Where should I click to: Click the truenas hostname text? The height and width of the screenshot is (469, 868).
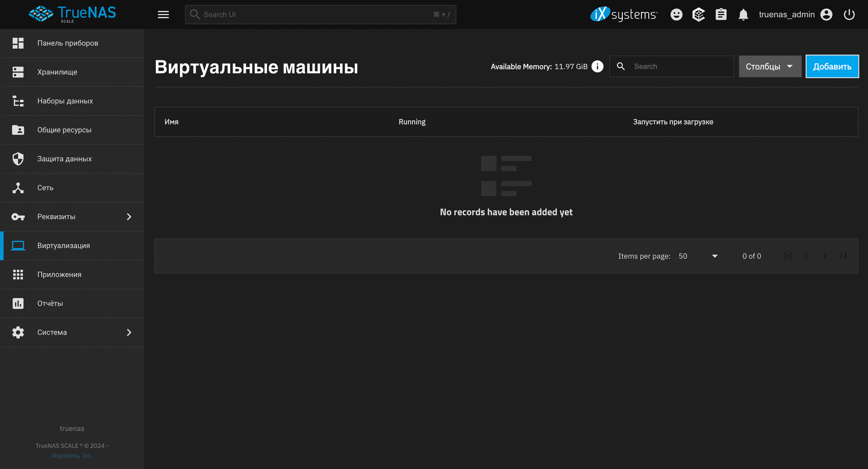click(x=72, y=429)
